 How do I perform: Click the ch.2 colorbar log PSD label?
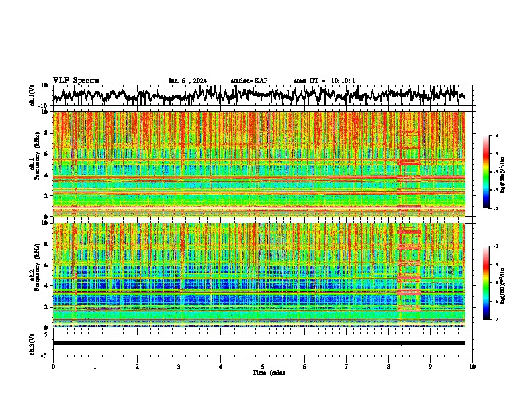coord(503,285)
